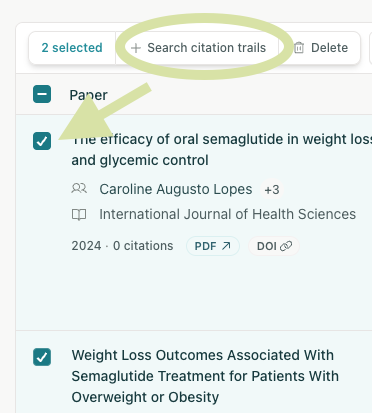Click the external arrow icon on PDF badge
The image size is (372, 413).
(226, 246)
